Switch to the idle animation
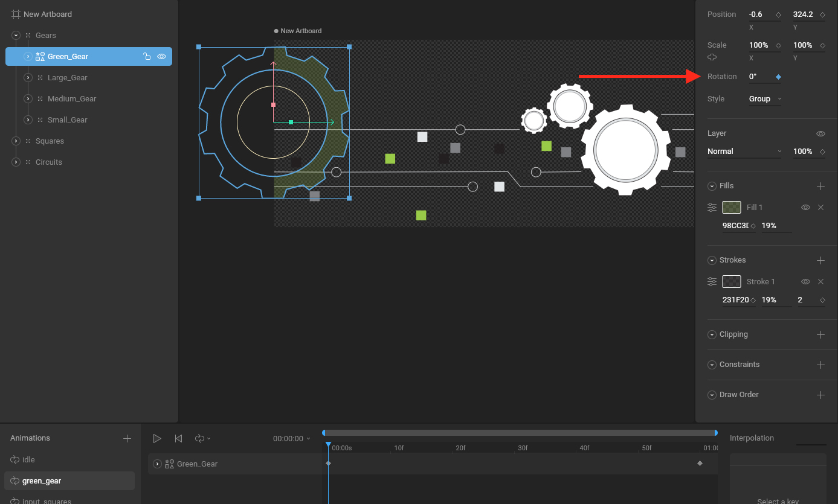The width and height of the screenshot is (838, 504). (x=27, y=459)
